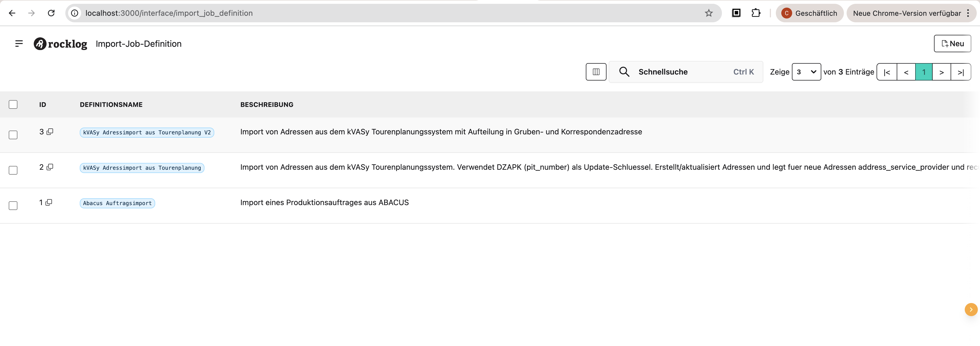Screen dimensions: 980x346
Task: Open the column visibility settings icon
Action: [596, 72]
